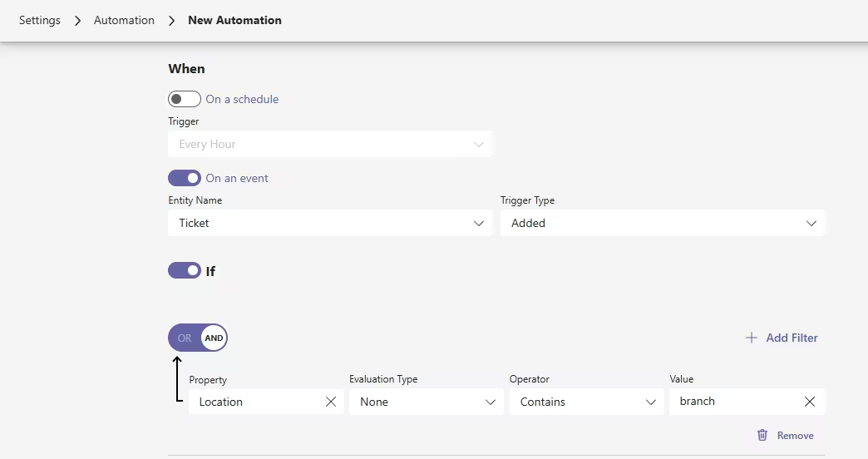868x459 pixels.
Task: Disable the On an event toggle
Action: [x=185, y=178]
